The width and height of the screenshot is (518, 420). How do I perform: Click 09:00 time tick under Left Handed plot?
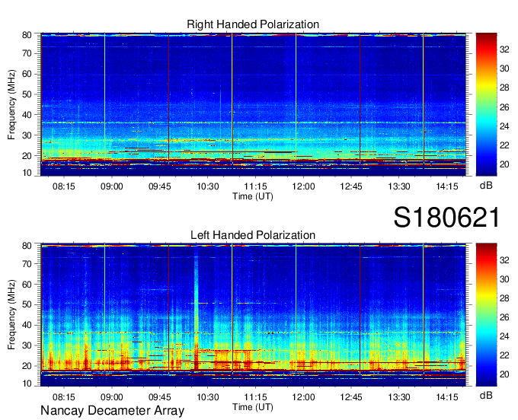pyautogui.click(x=112, y=397)
